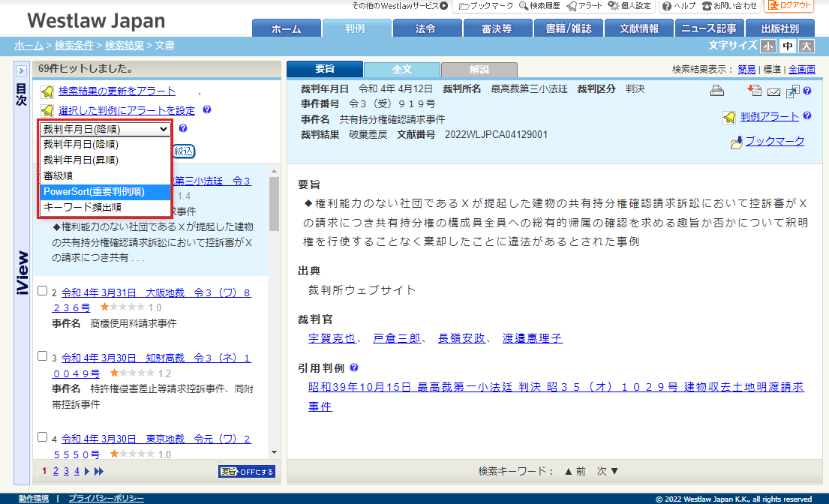Click the print icon in the document header
Screen dimensions: 829x504
(x=717, y=90)
